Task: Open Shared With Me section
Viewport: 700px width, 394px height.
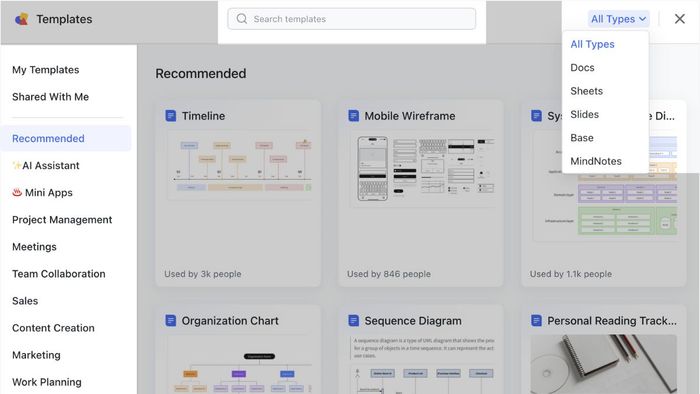Action: click(x=50, y=97)
